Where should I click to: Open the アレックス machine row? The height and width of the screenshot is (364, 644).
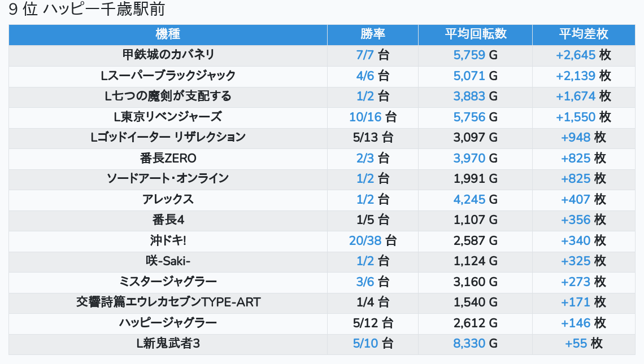point(168,200)
